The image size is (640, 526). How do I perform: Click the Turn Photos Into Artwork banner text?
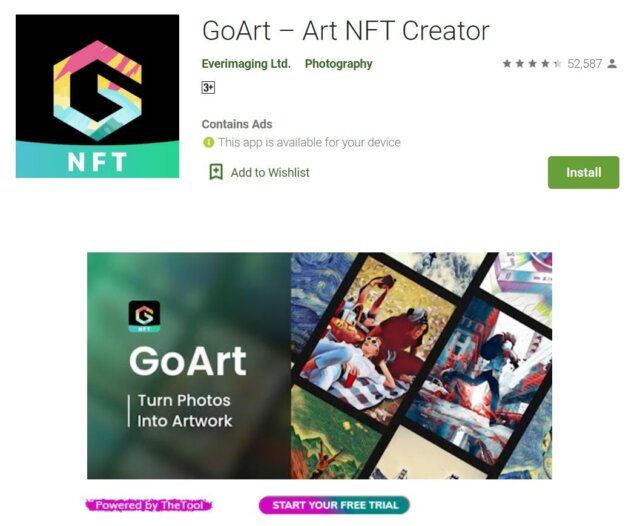184,411
